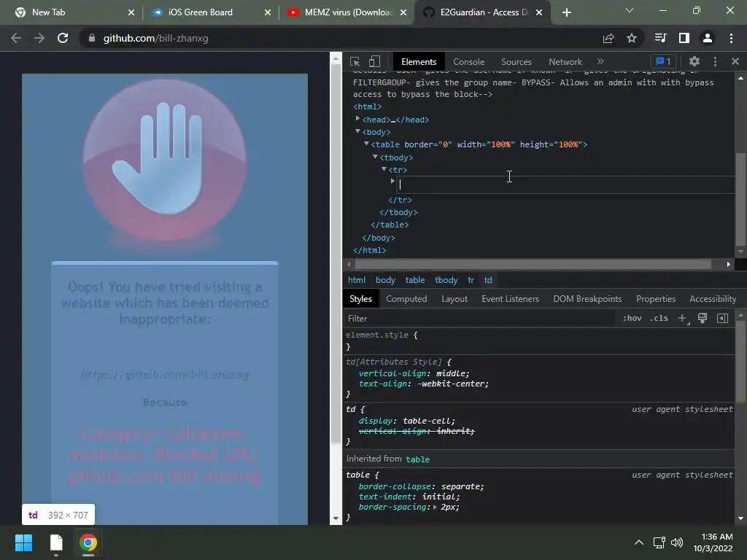Expand border-spacing property triangle
The height and width of the screenshot is (560, 747).
point(435,507)
